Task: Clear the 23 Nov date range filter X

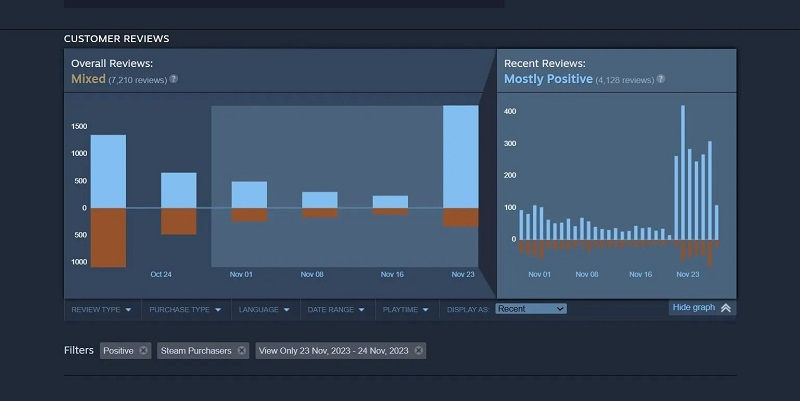Action: pos(418,351)
